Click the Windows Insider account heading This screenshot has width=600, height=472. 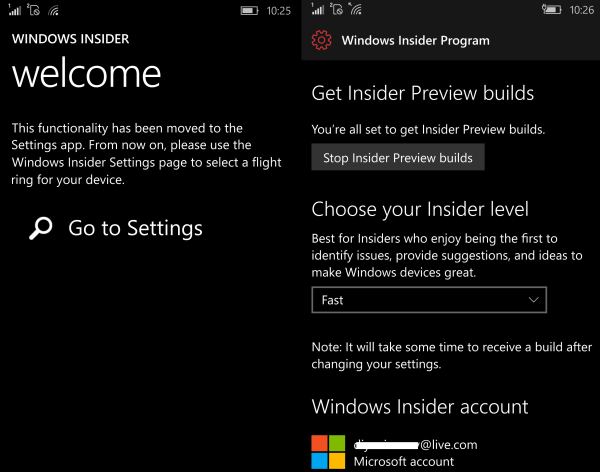(x=420, y=407)
